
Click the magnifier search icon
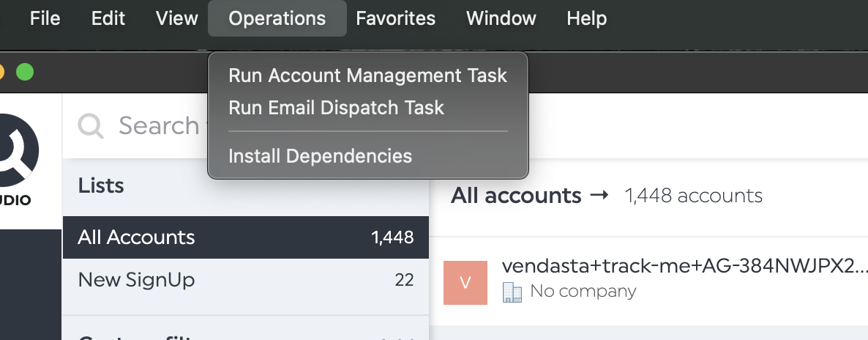click(91, 126)
